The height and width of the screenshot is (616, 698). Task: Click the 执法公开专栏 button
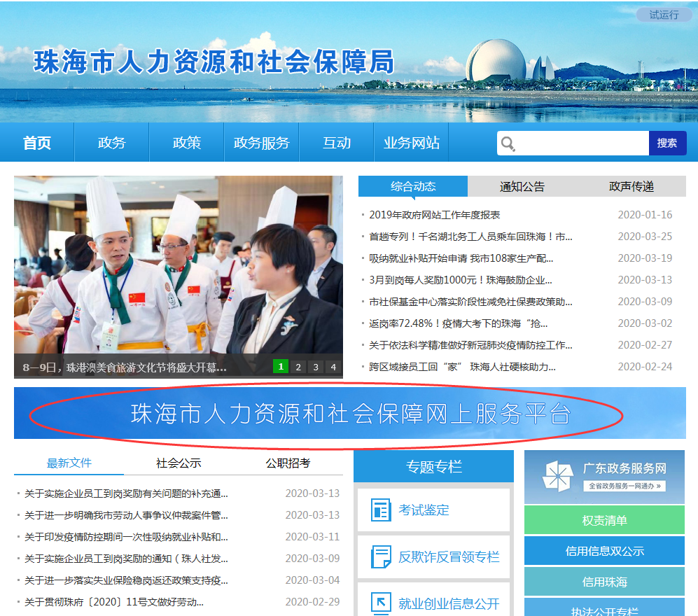(x=604, y=608)
